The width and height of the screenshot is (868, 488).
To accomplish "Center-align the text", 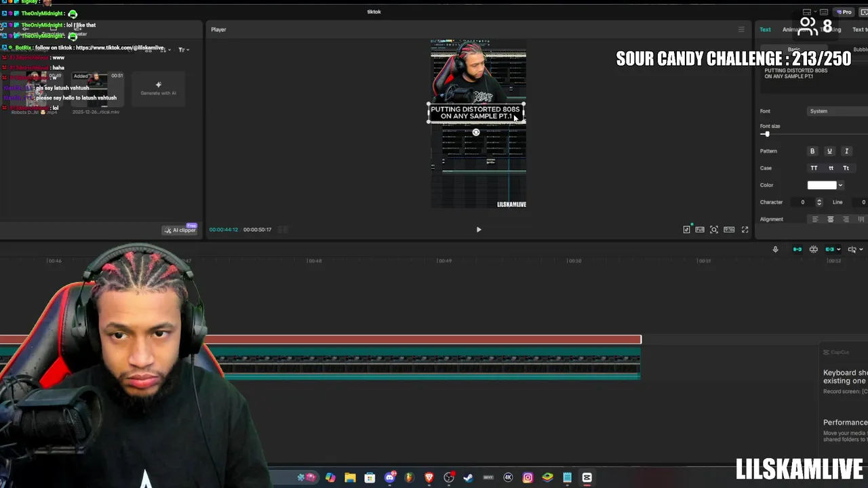I will pyautogui.click(x=830, y=220).
